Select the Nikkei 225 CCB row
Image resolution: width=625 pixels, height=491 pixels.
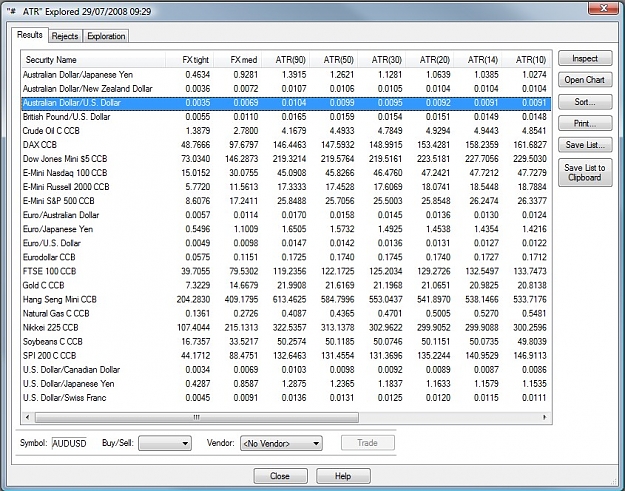pos(286,328)
